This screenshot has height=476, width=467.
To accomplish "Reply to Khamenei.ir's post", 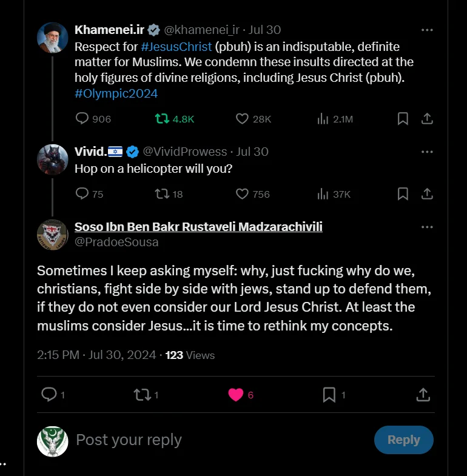I will coord(82,119).
